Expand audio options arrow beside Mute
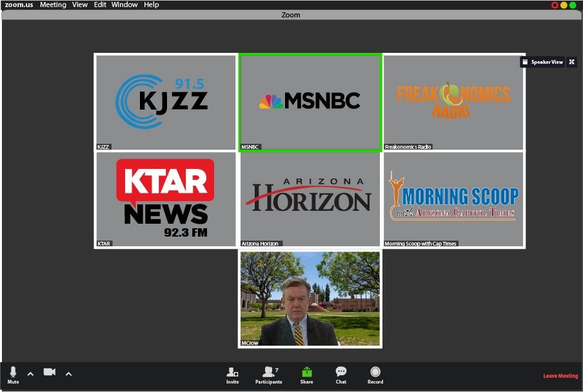The image size is (583, 392). (x=30, y=374)
